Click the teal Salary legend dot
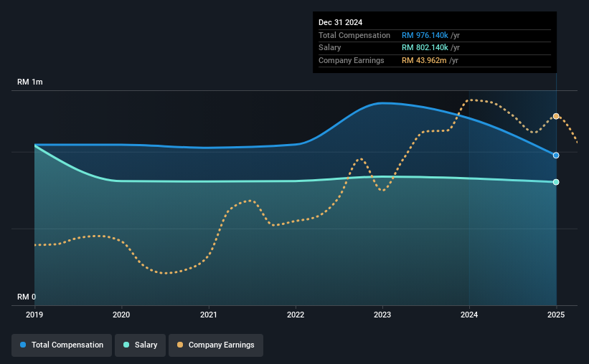 click(126, 345)
